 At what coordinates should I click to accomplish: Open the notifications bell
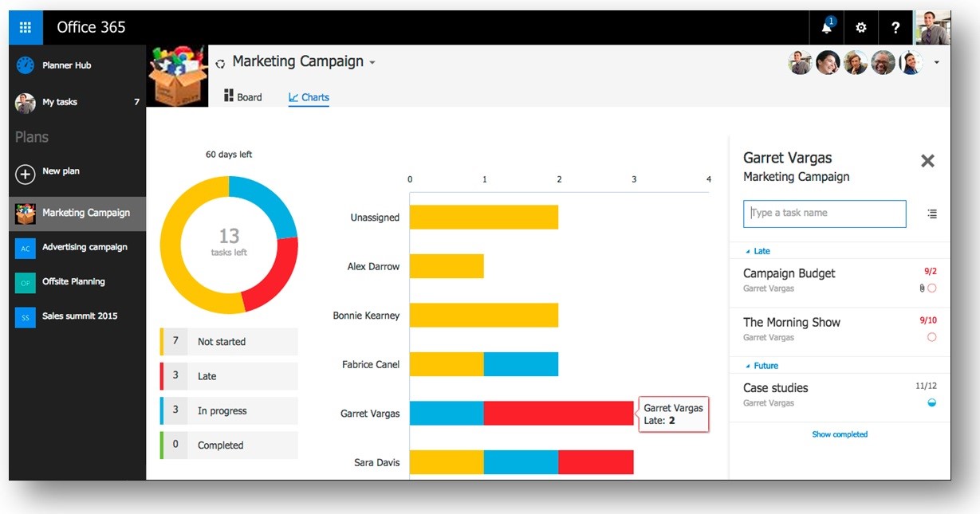pyautogui.click(x=827, y=28)
